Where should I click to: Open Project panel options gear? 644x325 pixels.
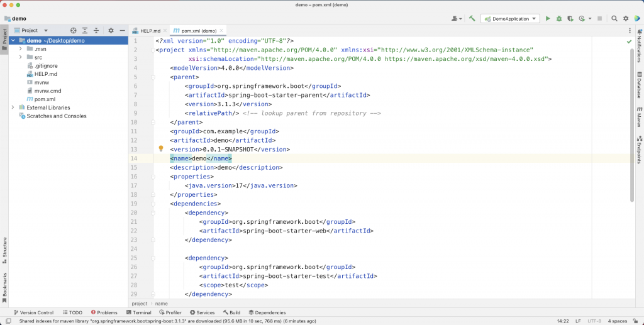coord(111,30)
